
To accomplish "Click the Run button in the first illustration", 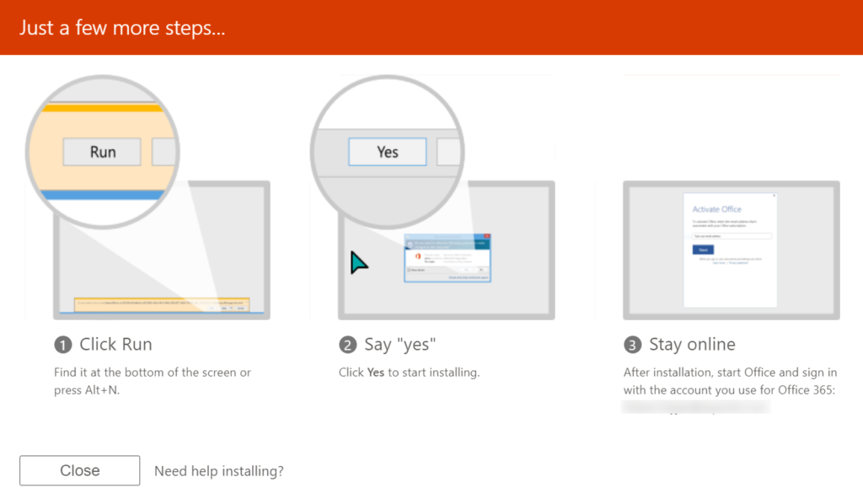I will click(x=103, y=152).
